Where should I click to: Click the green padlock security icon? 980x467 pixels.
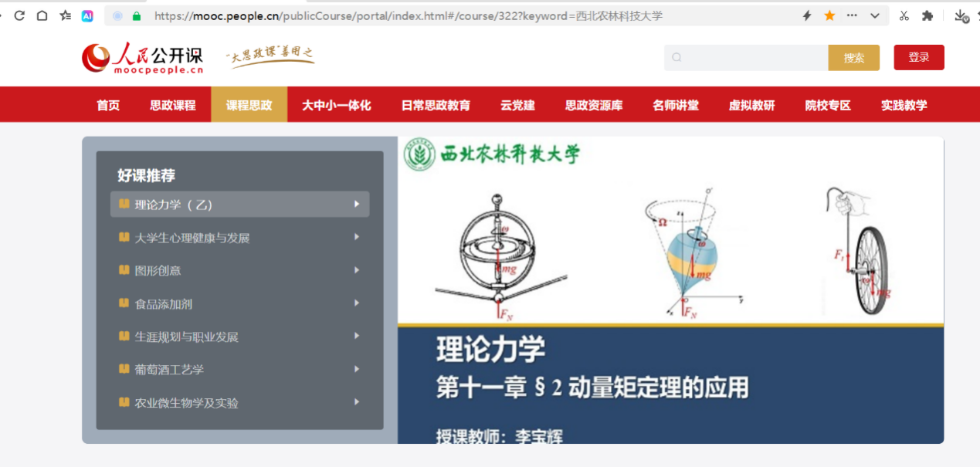tap(137, 15)
